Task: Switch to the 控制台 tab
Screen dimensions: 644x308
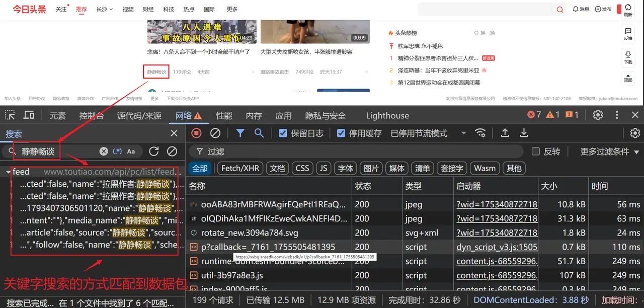Action: 91,116
